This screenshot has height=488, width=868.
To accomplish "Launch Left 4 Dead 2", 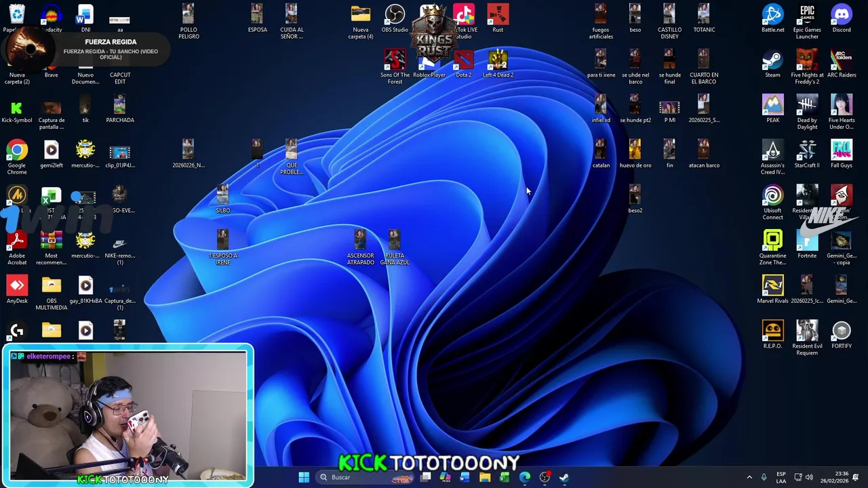I will coord(498,64).
